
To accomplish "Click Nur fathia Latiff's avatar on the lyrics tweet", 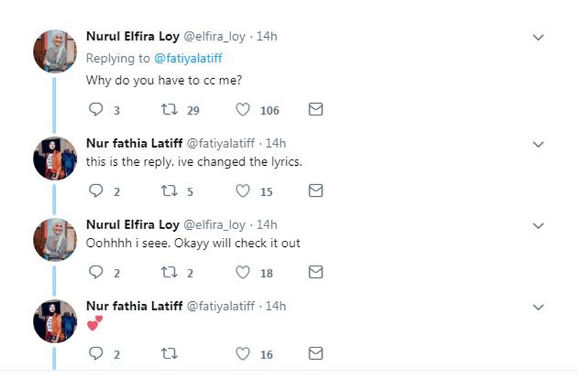I will tap(55, 159).
